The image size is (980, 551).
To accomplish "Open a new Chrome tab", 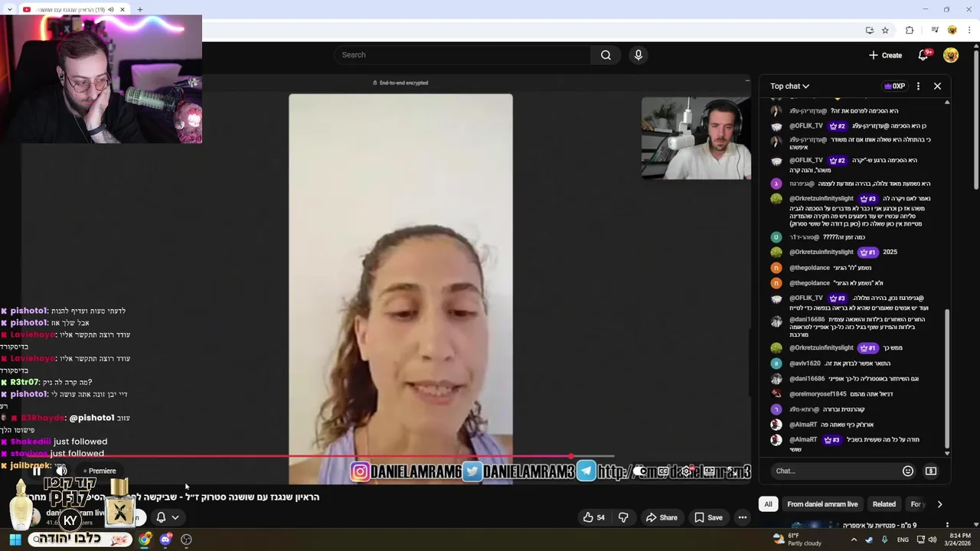I will pyautogui.click(x=139, y=10).
